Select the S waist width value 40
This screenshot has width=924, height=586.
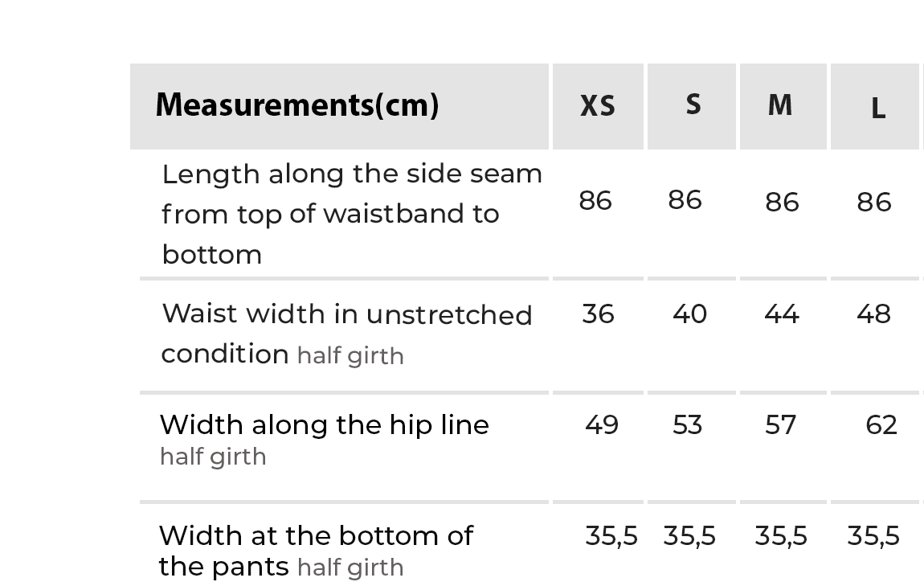point(689,313)
